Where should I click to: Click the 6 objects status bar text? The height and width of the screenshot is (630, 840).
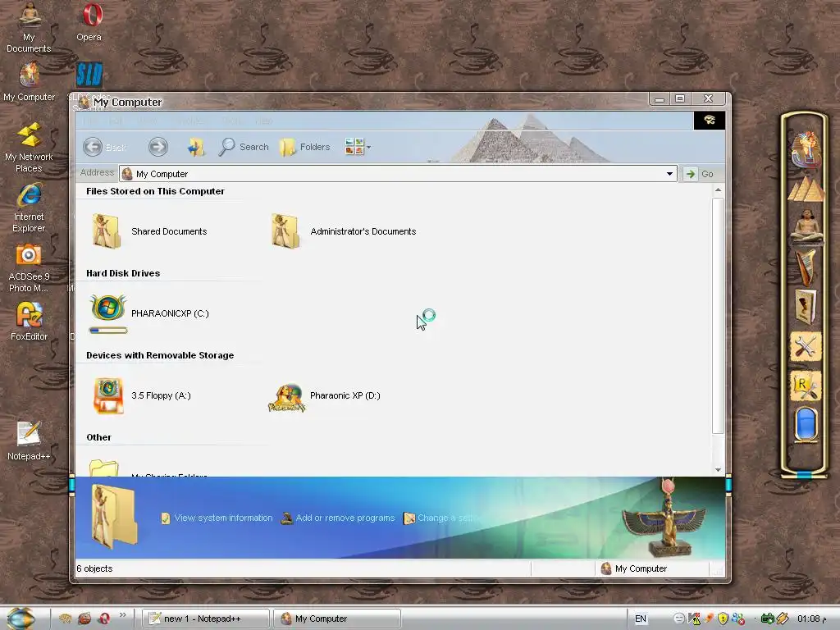click(94, 568)
